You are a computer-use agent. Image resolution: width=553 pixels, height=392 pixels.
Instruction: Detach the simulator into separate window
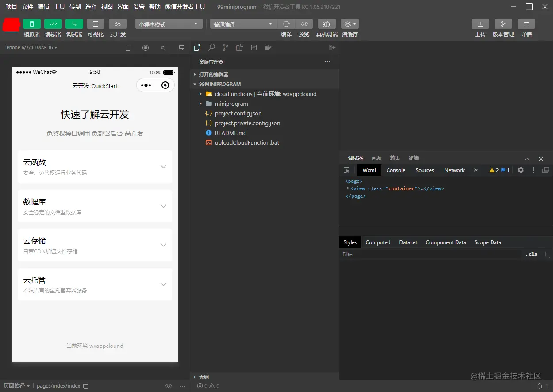181,48
